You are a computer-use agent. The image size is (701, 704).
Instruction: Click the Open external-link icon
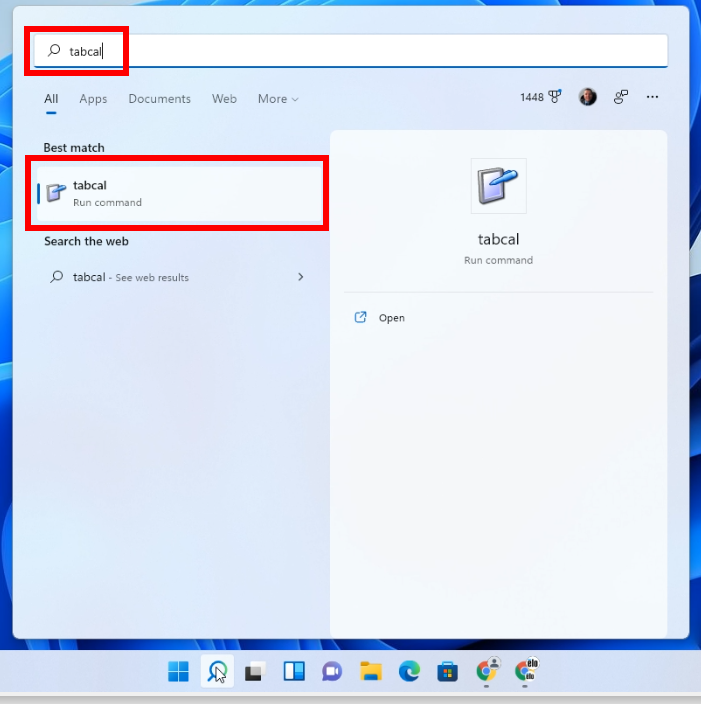(x=361, y=317)
